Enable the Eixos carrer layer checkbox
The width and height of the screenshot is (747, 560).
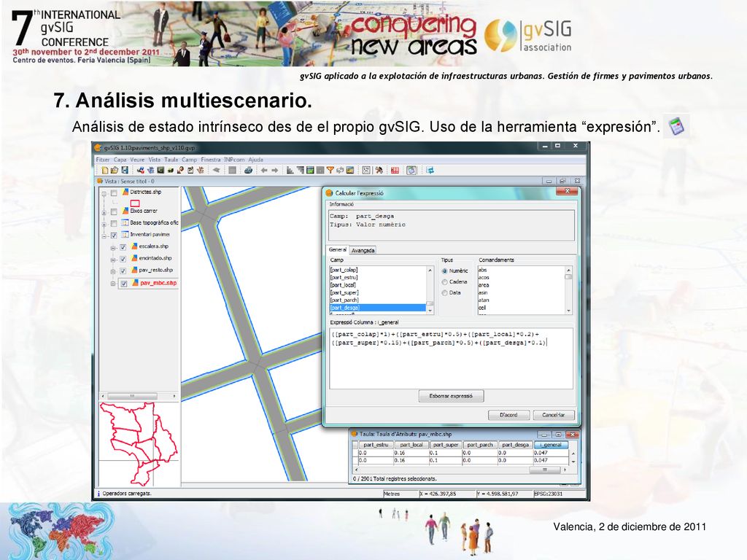pos(114,211)
